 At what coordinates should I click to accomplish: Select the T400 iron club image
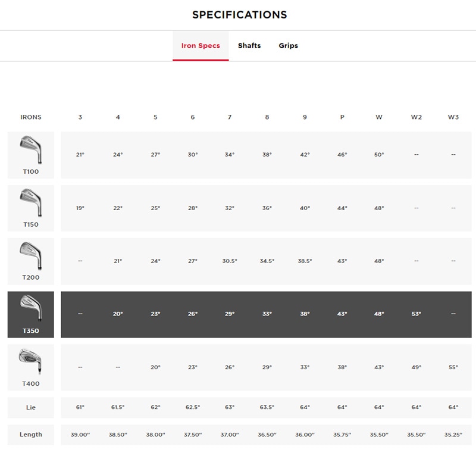coord(30,362)
